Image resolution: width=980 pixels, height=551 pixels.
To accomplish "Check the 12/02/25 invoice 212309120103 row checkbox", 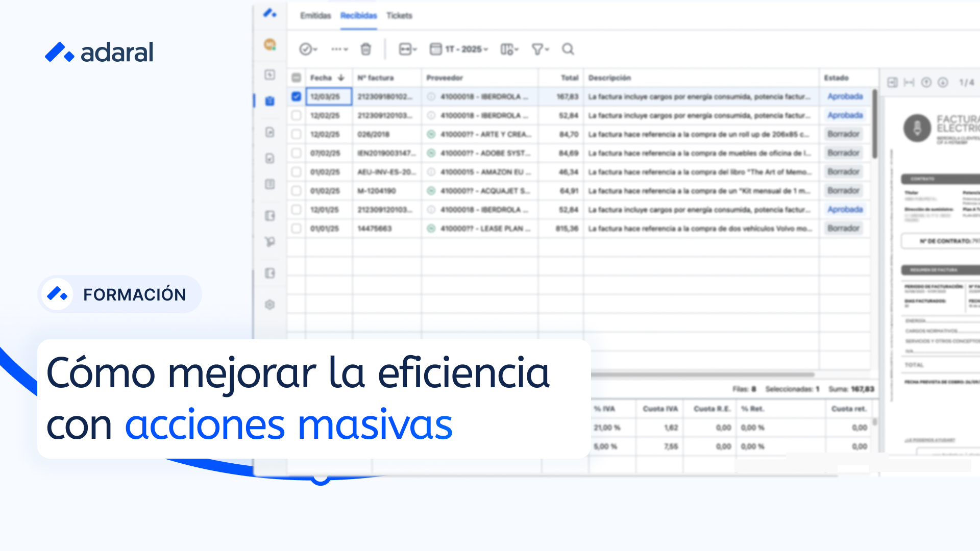I will click(x=296, y=115).
